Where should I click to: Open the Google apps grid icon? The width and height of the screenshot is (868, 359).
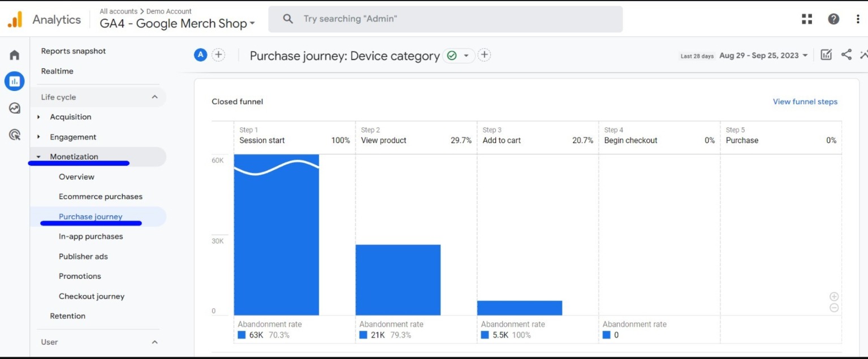coord(807,19)
